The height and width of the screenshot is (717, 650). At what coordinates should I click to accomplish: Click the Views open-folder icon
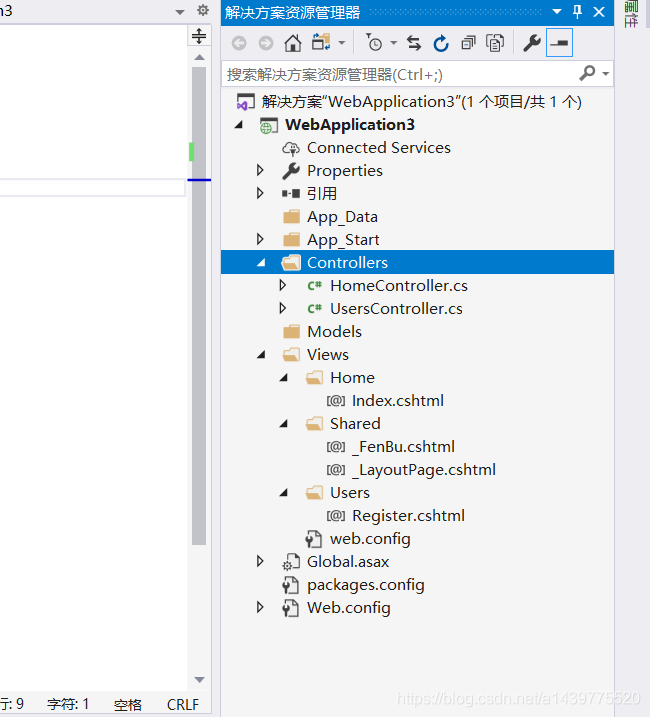click(291, 354)
